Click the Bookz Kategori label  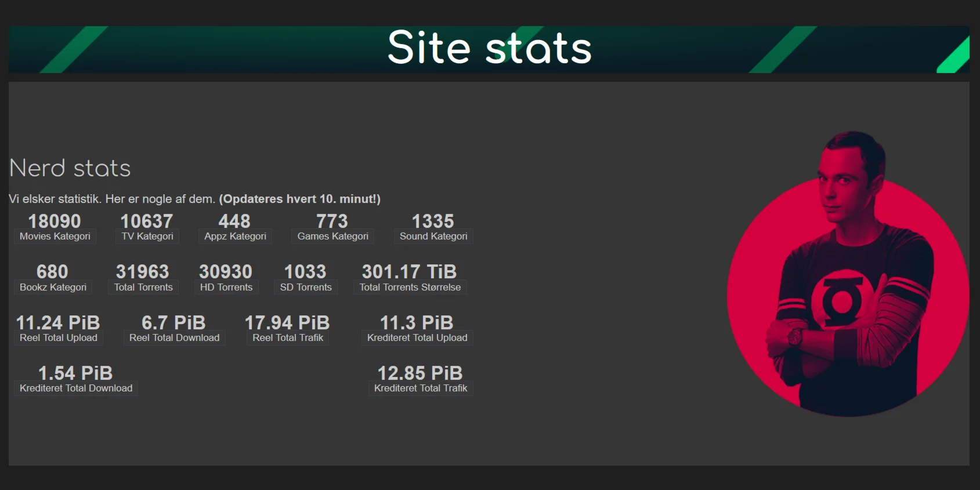click(x=53, y=287)
